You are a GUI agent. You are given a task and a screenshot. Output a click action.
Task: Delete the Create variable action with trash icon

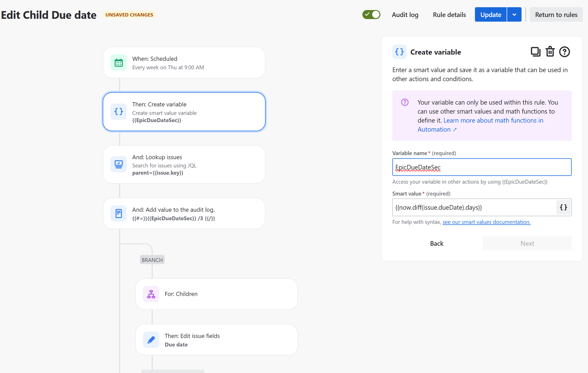[550, 52]
